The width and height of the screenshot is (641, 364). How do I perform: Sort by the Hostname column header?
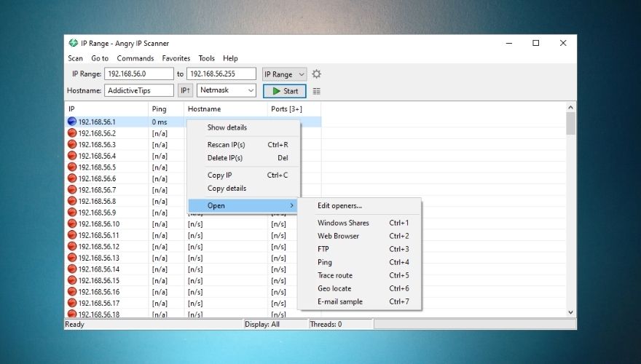(226, 109)
